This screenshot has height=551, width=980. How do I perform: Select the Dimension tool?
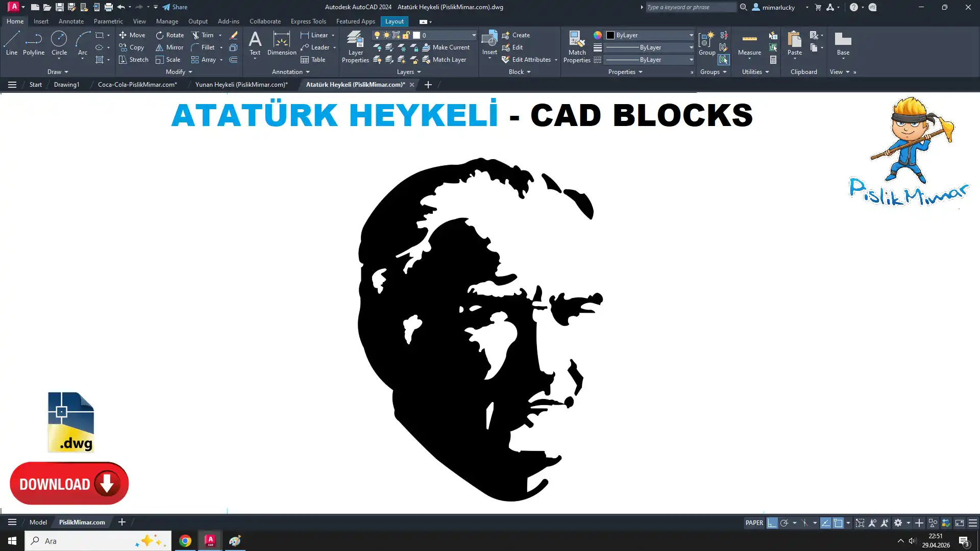point(281,43)
